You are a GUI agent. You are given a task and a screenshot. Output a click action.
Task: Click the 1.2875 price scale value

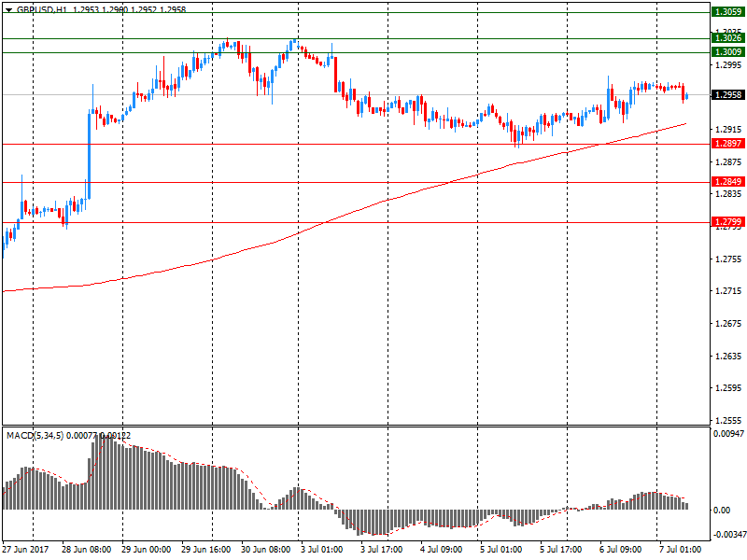point(728,161)
